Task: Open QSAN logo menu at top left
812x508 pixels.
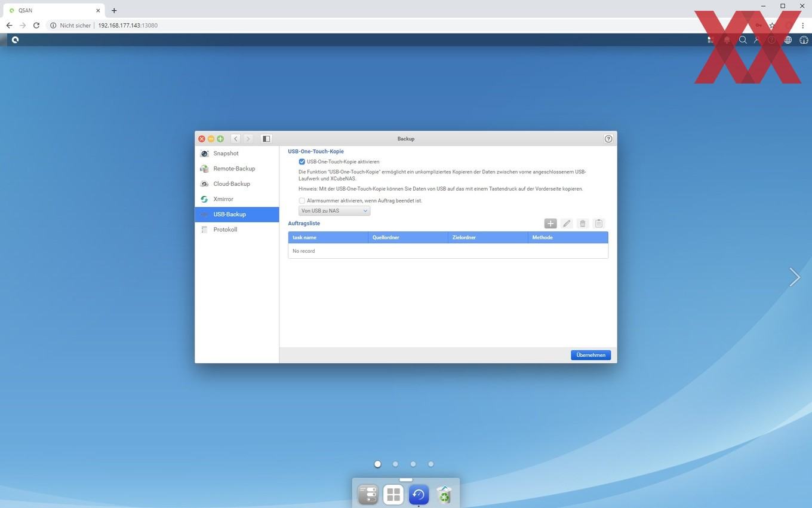Action: pos(15,40)
